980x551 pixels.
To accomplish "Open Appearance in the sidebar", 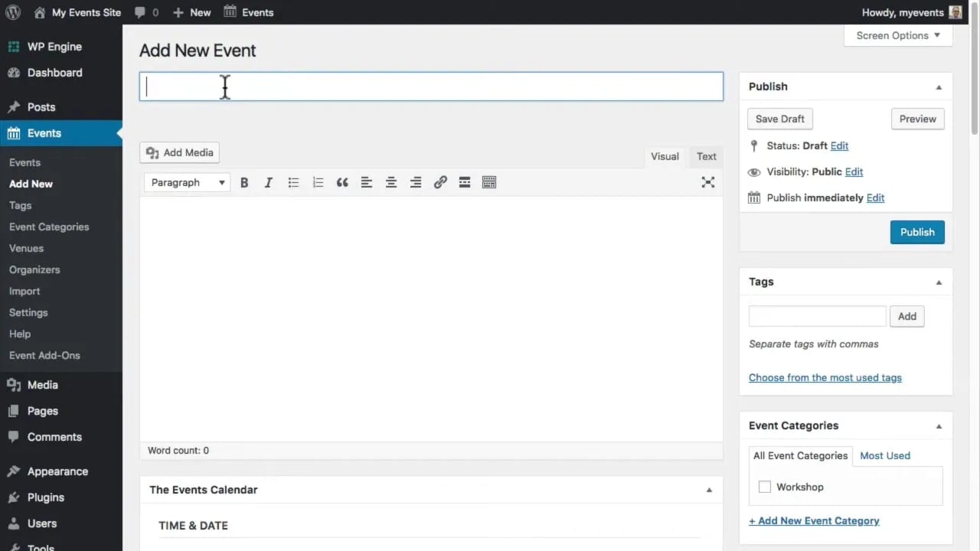I will click(57, 471).
